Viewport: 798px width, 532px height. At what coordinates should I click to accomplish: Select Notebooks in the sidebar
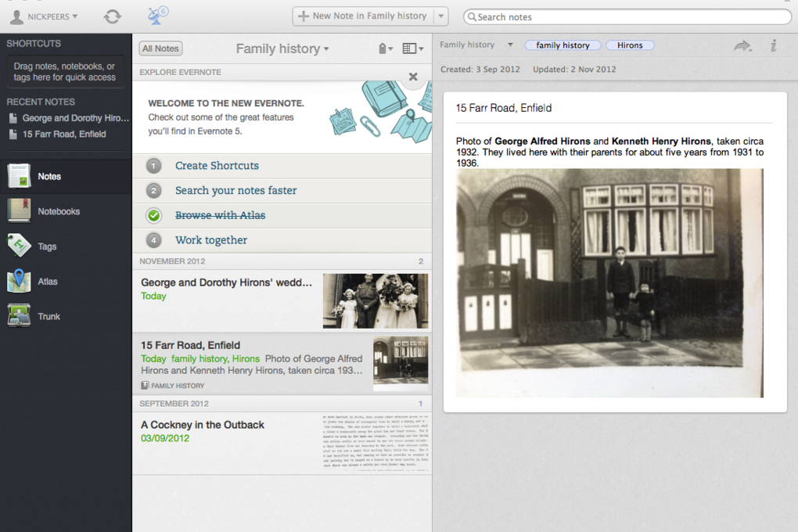[66, 211]
